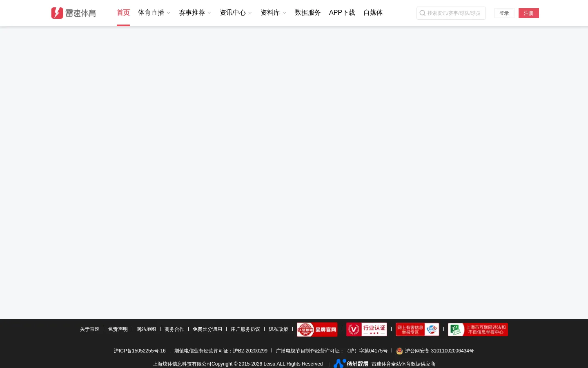The height and width of the screenshot is (368, 588).
Task: Expand the 资讯中心 dropdown arrow
Action: (x=250, y=13)
